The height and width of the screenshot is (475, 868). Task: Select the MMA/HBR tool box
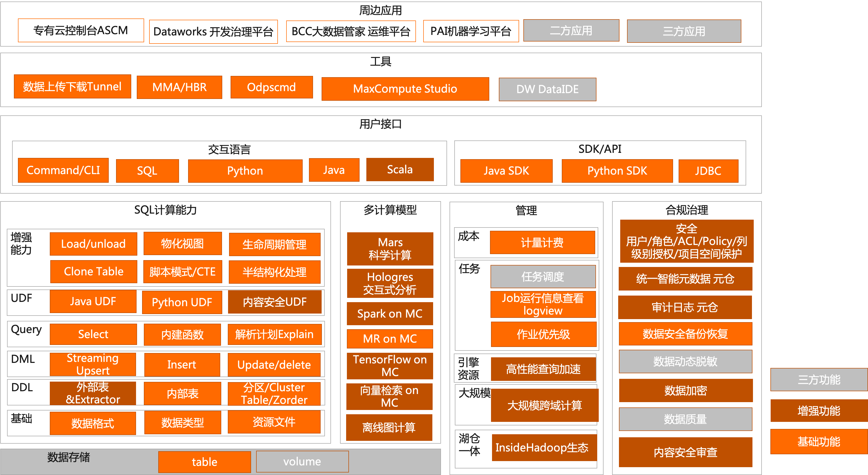click(179, 87)
